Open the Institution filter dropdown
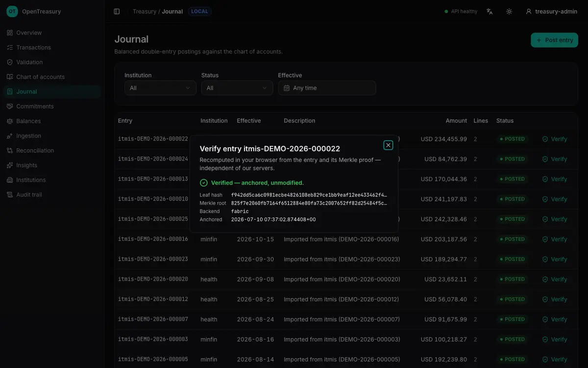This screenshot has width=588, height=368. pos(160,88)
